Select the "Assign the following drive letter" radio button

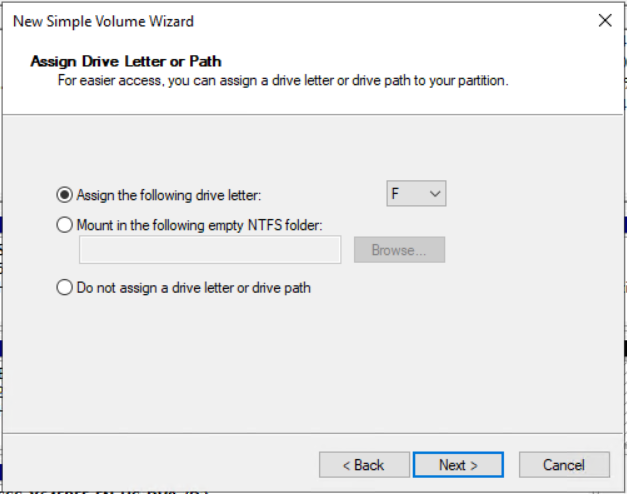[66, 196]
